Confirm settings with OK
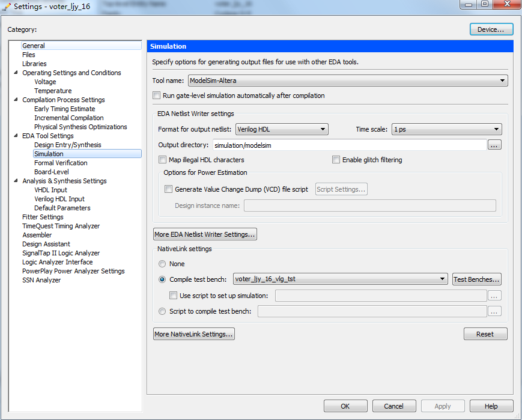 [x=345, y=406]
